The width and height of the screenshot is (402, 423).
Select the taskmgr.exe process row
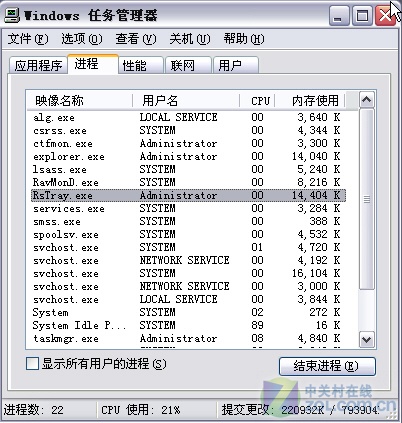188,338
